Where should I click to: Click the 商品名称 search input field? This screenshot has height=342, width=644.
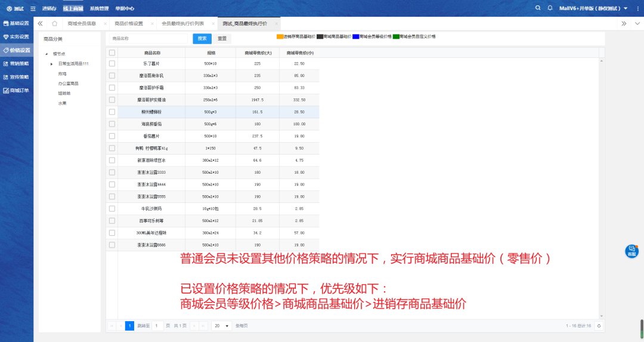click(149, 38)
